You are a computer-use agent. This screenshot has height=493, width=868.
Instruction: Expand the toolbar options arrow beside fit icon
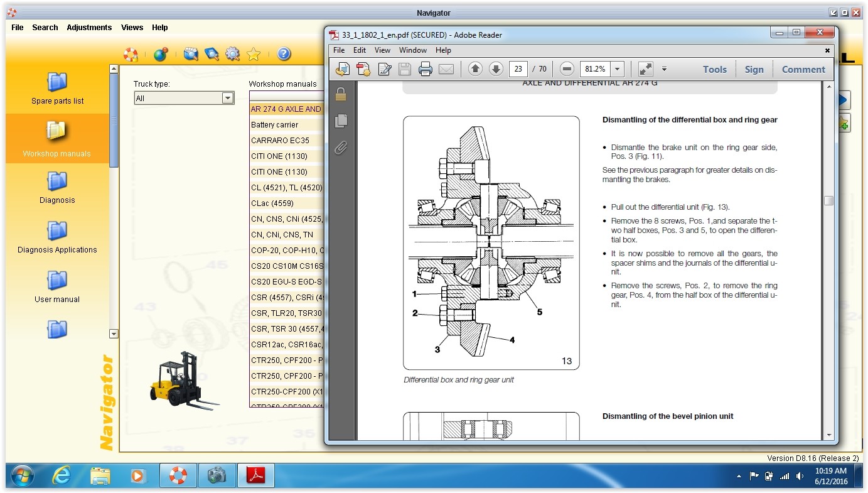pyautogui.click(x=664, y=69)
